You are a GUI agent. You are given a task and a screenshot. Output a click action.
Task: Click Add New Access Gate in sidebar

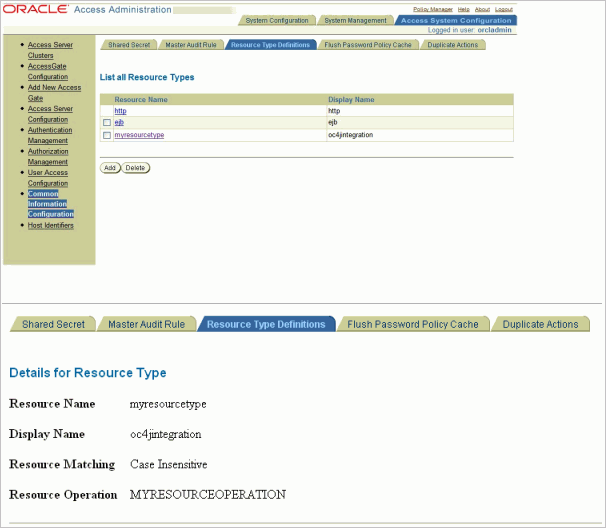pos(54,93)
